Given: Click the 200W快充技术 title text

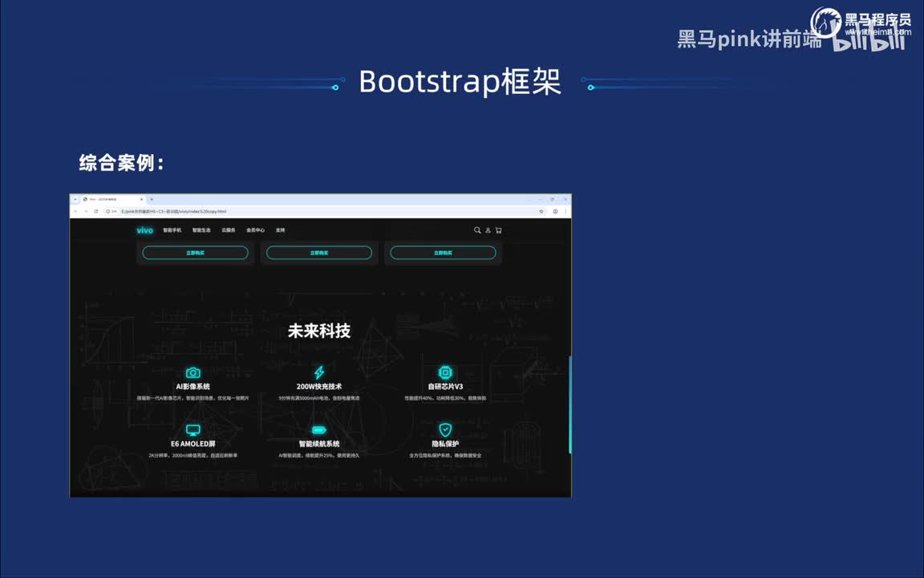Looking at the screenshot, I should tap(318, 387).
